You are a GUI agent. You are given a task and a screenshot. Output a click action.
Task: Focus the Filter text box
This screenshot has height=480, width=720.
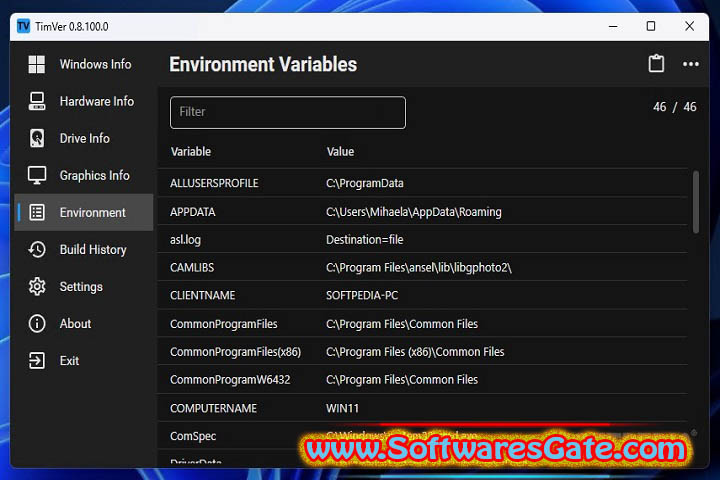point(288,113)
